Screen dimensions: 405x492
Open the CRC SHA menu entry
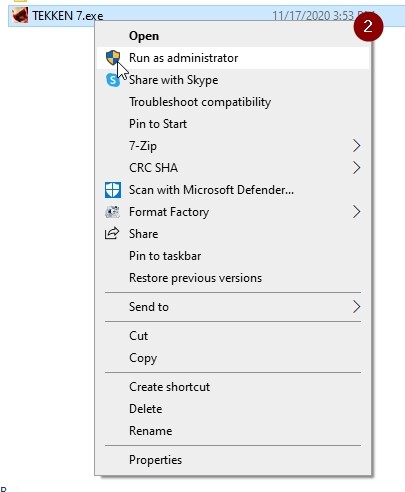[x=233, y=168]
